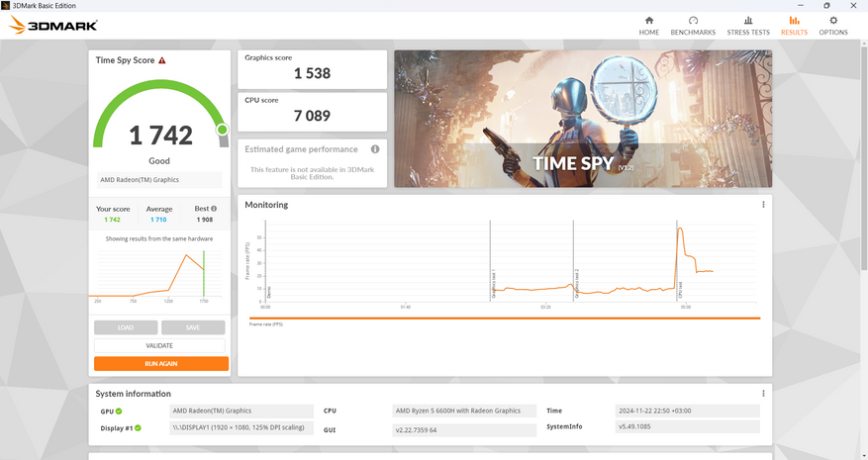
Task: Go to the Benchmarks tab
Action: (693, 26)
